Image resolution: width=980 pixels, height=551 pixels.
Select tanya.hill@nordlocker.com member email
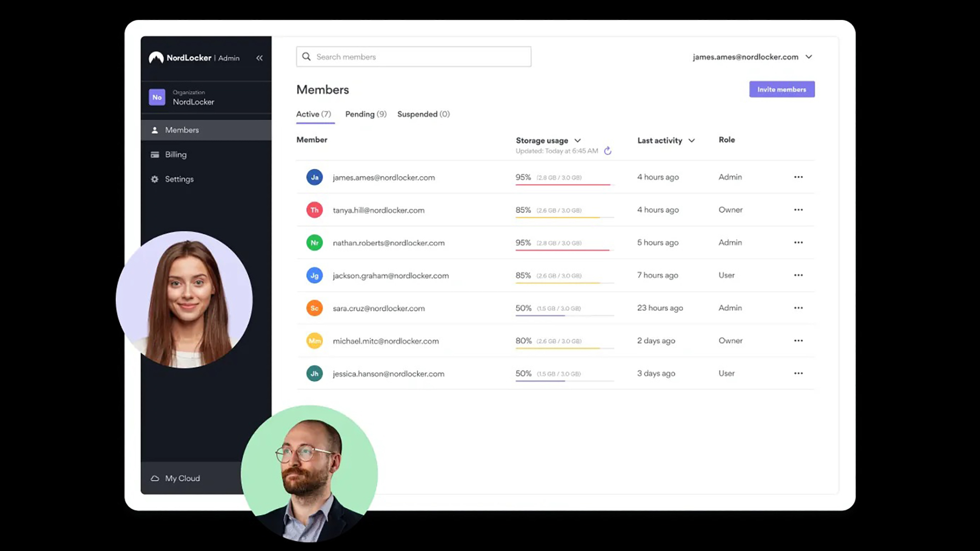379,210
